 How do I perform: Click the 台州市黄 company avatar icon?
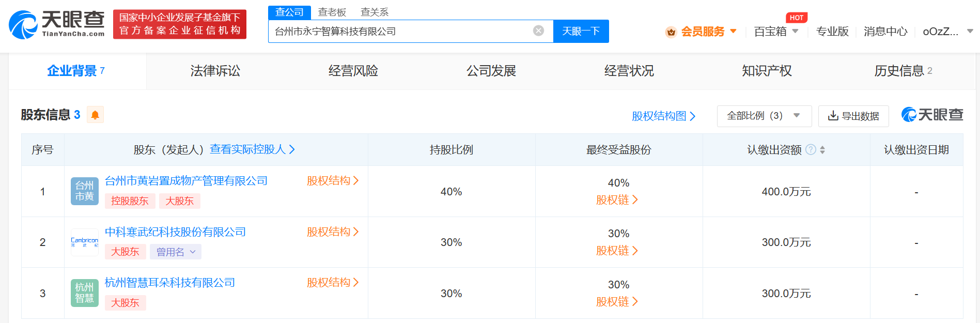84,191
